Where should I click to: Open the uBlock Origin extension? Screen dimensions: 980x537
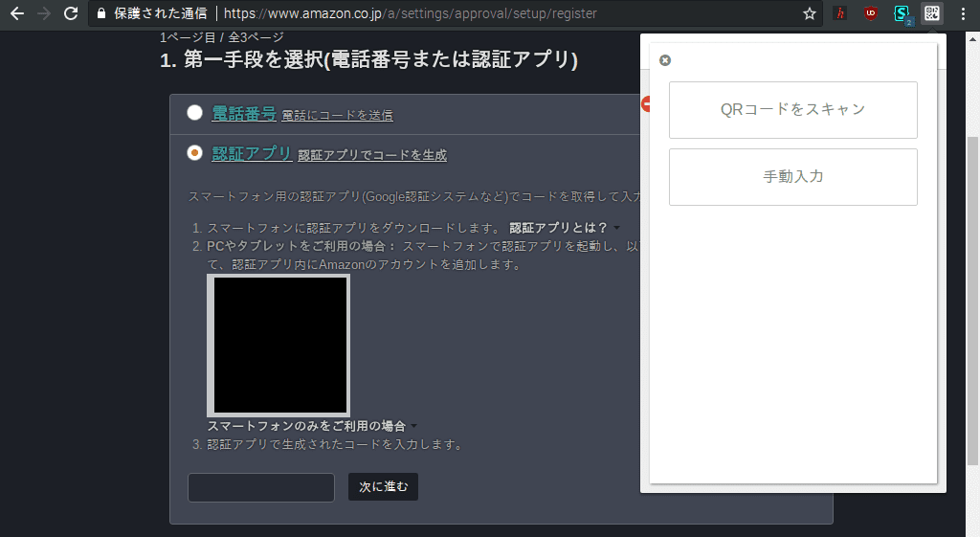(870, 13)
